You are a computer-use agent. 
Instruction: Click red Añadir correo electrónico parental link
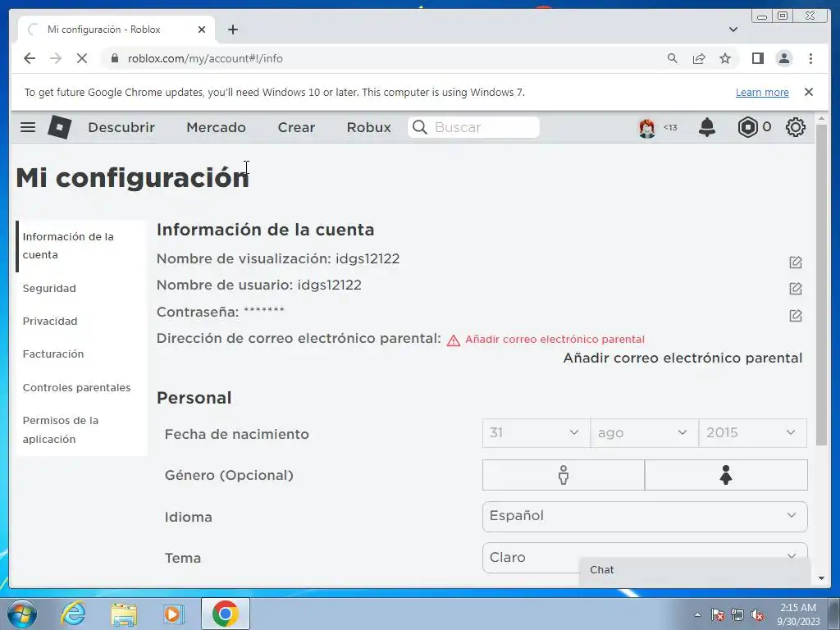[x=555, y=340]
